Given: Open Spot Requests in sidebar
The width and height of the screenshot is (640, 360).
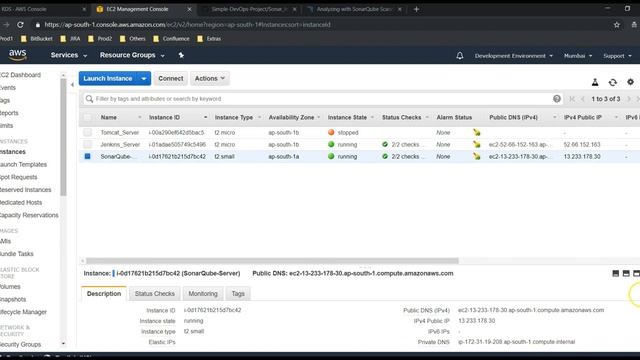Looking at the screenshot, I should [x=18, y=177].
